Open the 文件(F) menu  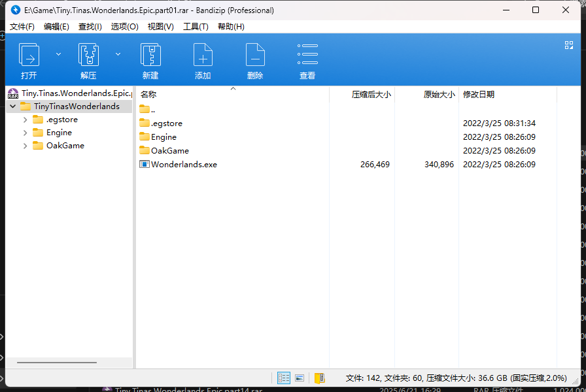[22, 27]
